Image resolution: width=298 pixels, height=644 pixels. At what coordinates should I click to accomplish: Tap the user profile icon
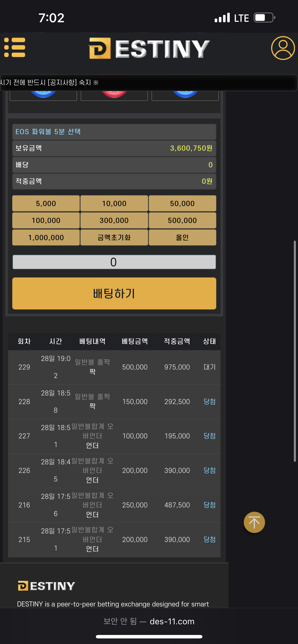pyautogui.click(x=283, y=48)
